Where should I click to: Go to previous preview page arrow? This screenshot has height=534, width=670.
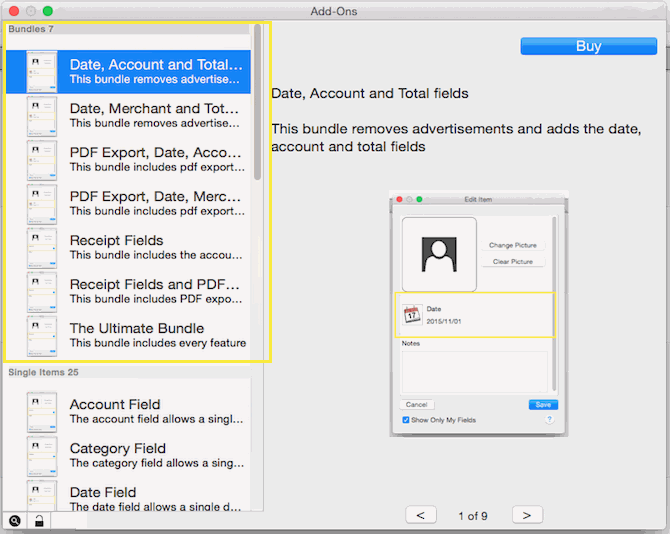(x=421, y=515)
